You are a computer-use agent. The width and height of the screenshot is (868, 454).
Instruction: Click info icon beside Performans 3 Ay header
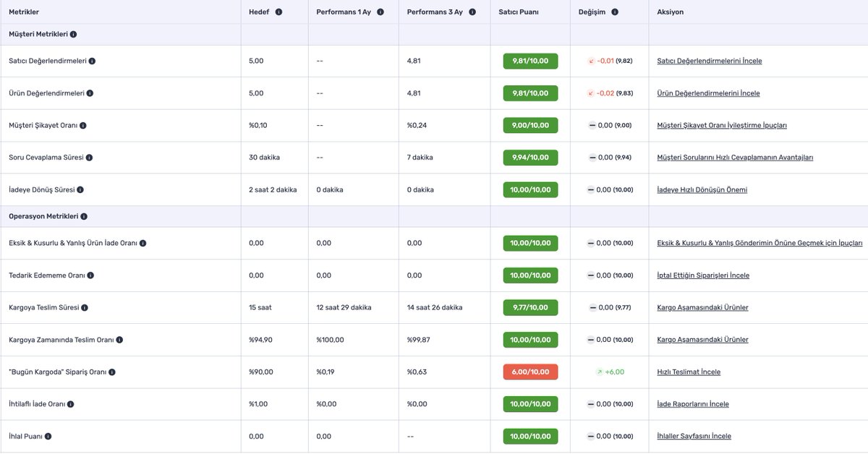click(472, 12)
